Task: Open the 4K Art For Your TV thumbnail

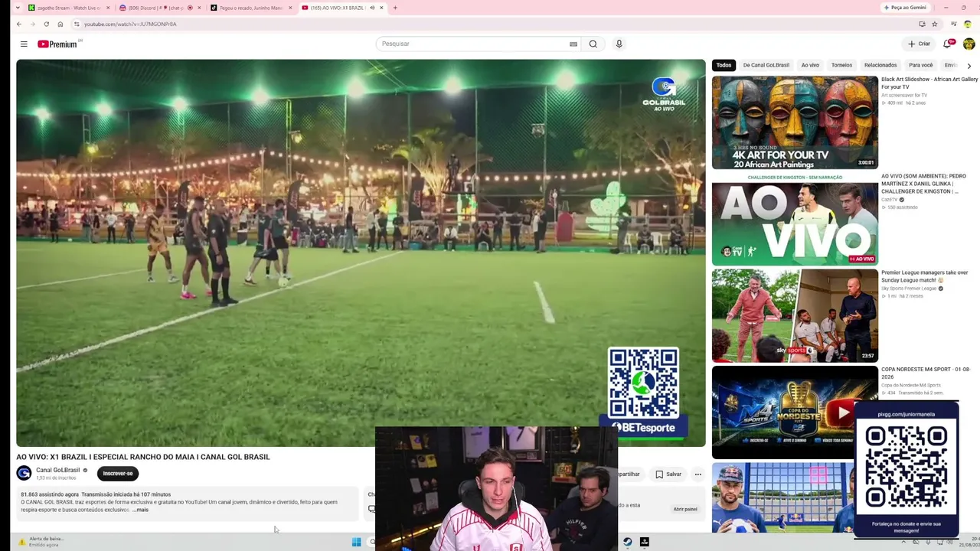Action: pos(795,122)
